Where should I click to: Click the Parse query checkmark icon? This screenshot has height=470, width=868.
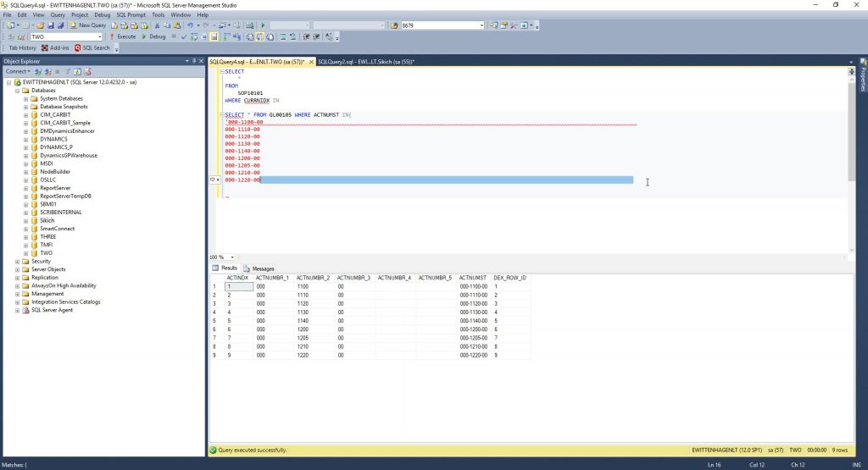click(184, 36)
